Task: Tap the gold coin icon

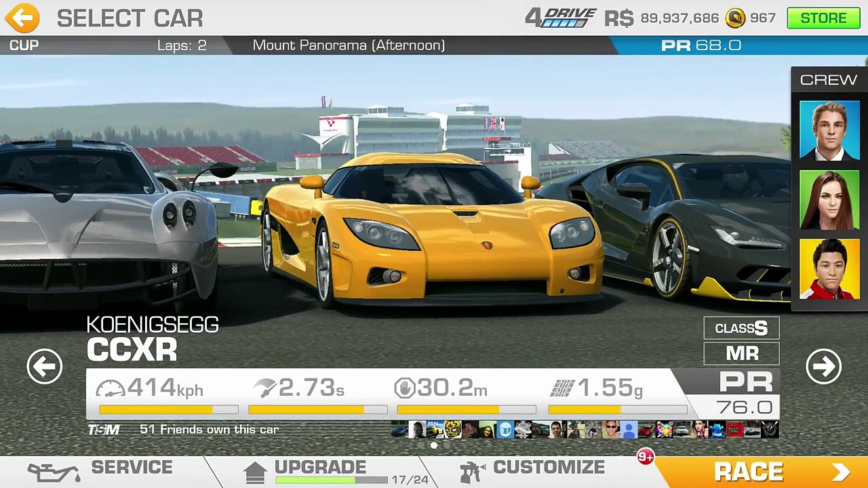Action: point(735,18)
